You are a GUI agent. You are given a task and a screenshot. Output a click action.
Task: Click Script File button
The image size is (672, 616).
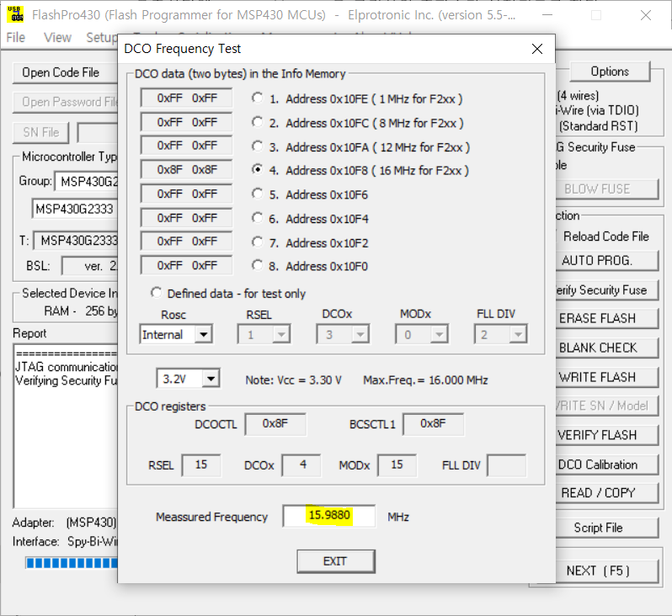point(606,528)
